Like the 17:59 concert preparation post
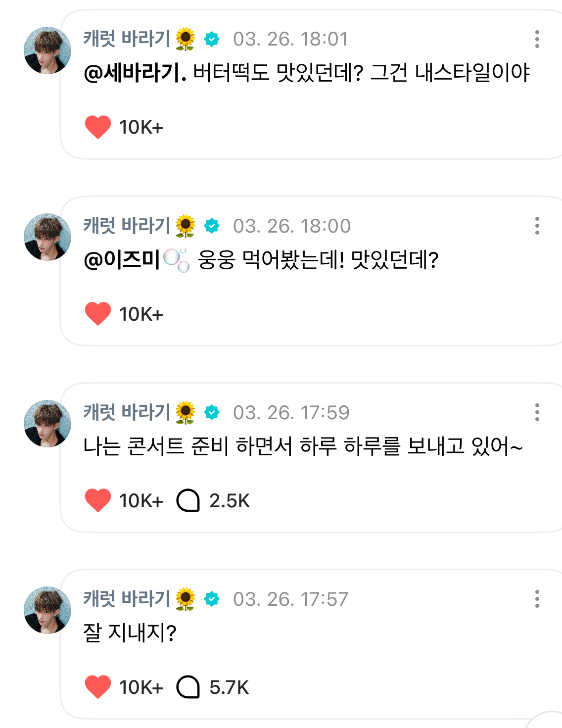Image resolution: width=562 pixels, height=728 pixels. click(x=98, y=500)
